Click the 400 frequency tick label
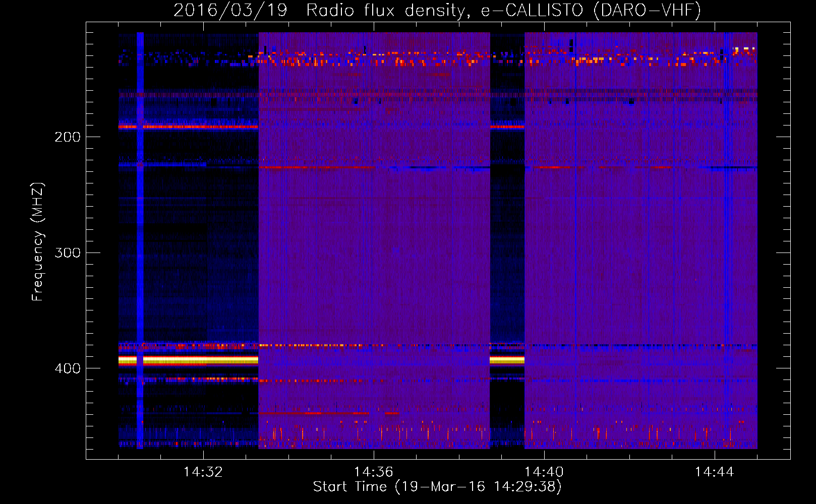The width and height of the screenshot is (816, 504). pyautogui.click(x=68, y=368)
